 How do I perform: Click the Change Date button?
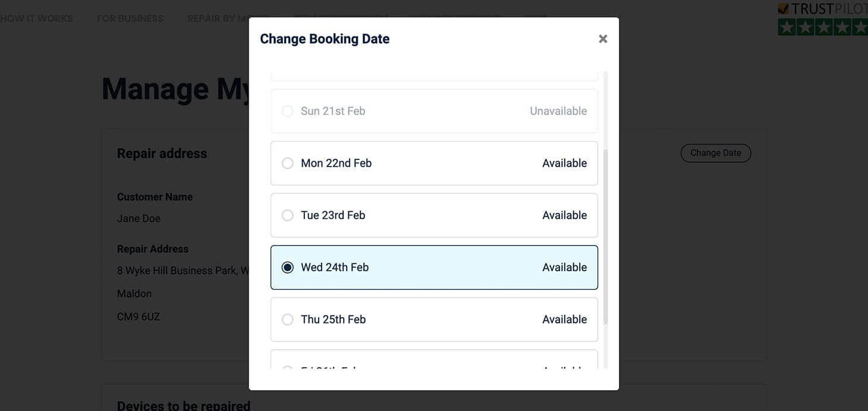coord(715,153)
